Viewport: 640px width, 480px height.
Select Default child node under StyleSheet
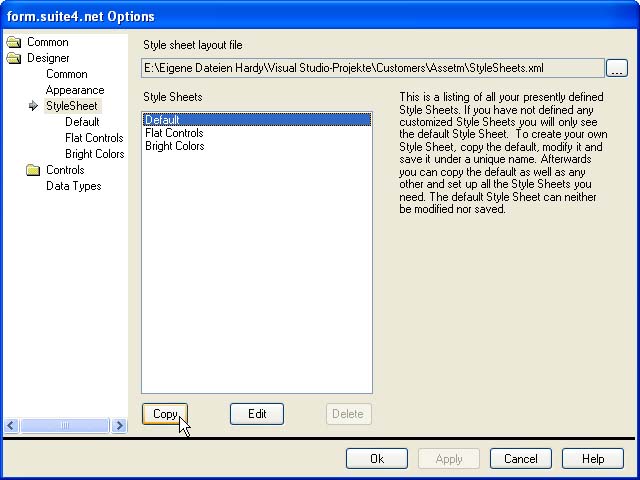pos(82,122)
